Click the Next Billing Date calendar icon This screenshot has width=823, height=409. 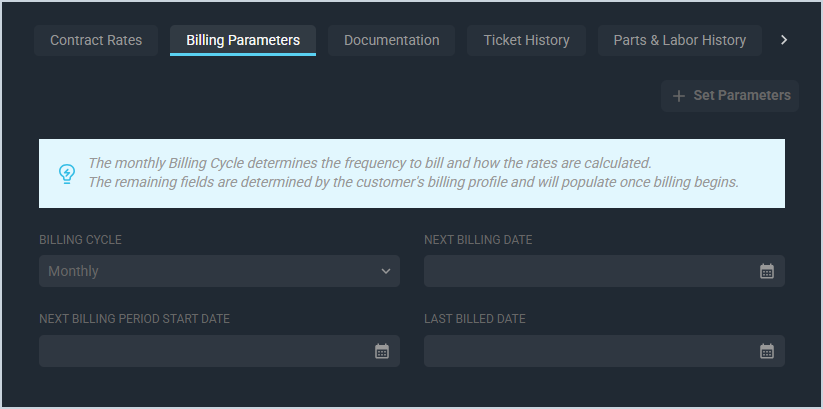tap(767, 271)
